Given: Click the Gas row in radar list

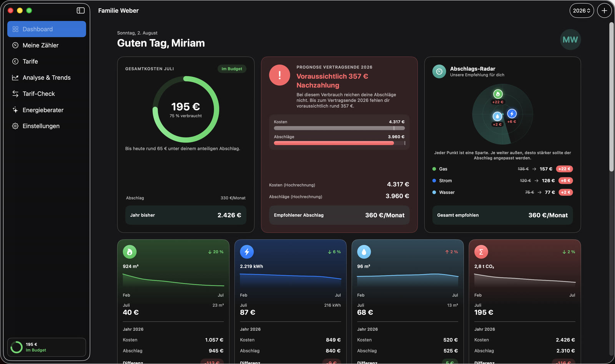Looking at the screenshot, I should tap(502, 169).
